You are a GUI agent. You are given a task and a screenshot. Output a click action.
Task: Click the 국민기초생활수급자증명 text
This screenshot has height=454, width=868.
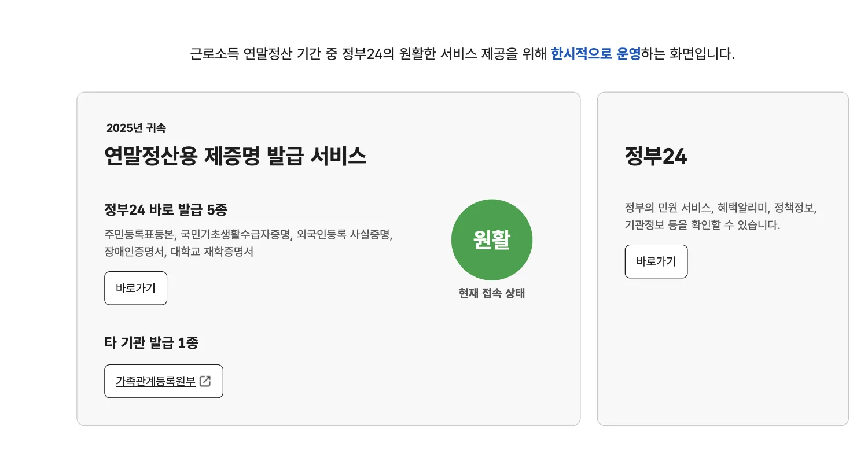[x=235, y=235]
